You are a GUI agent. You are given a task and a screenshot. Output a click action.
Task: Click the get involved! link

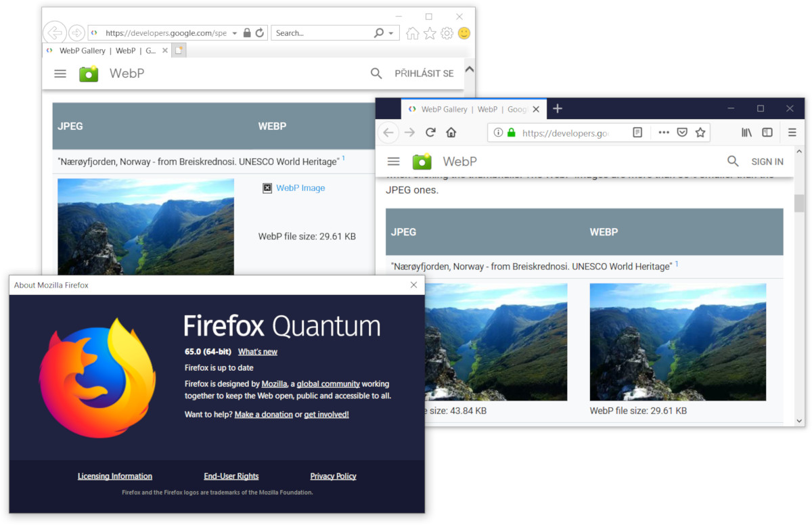tap(326, 414)
